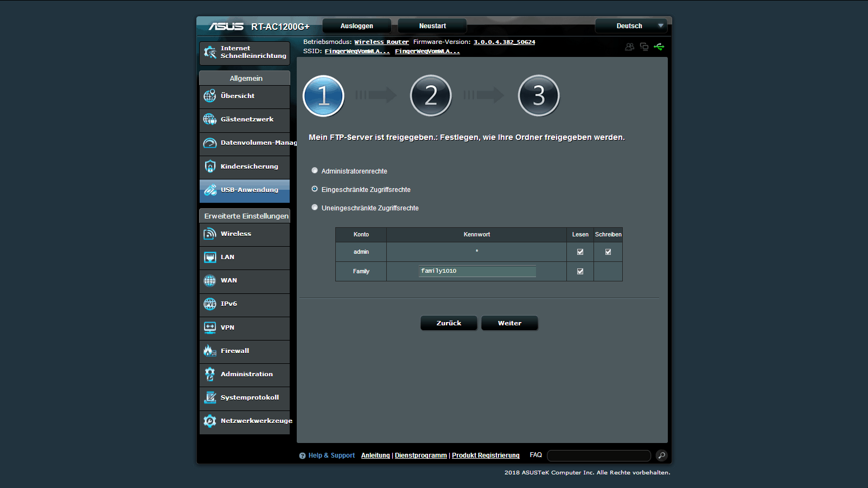This screenshot has width=868, height=488.
Task: Click the VPN monitor icon
Action: pyautogui.click(x=210, y=328)
